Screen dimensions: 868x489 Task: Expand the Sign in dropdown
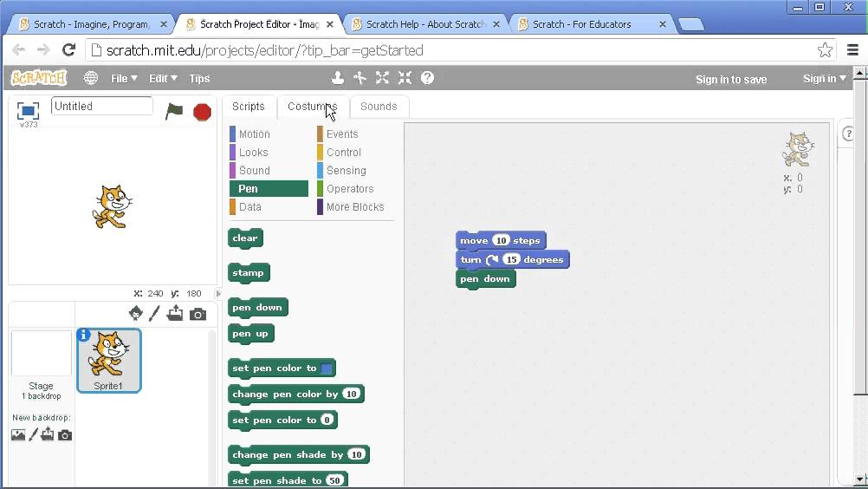click(825, 79)
